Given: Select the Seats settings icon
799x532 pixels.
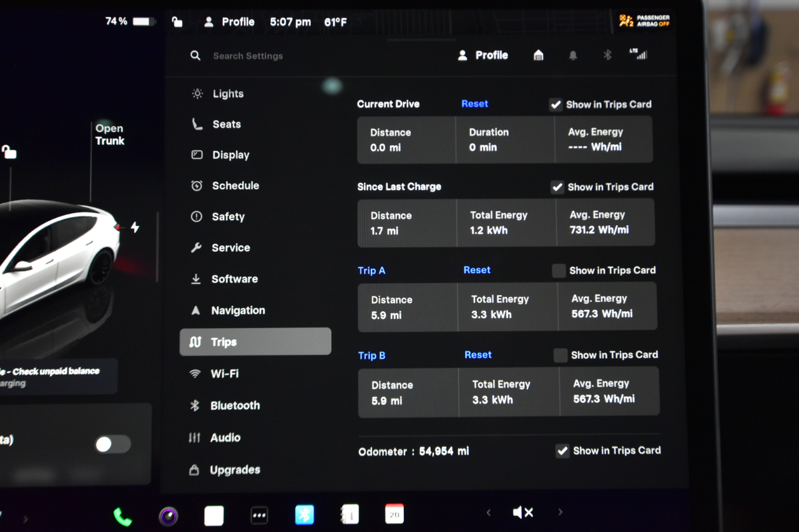Looking at the screenshot, I should coord(196,124).
